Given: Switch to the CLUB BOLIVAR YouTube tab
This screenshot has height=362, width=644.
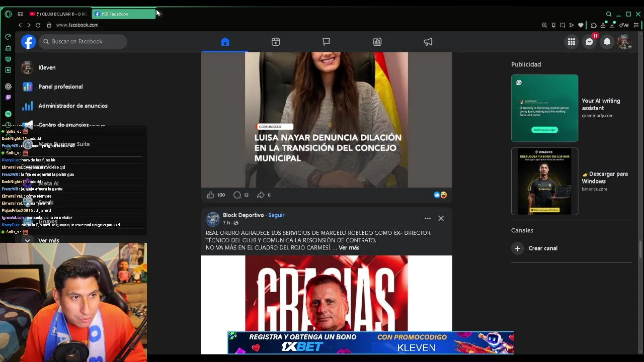Looking at the screenshot, I should 58,14.
